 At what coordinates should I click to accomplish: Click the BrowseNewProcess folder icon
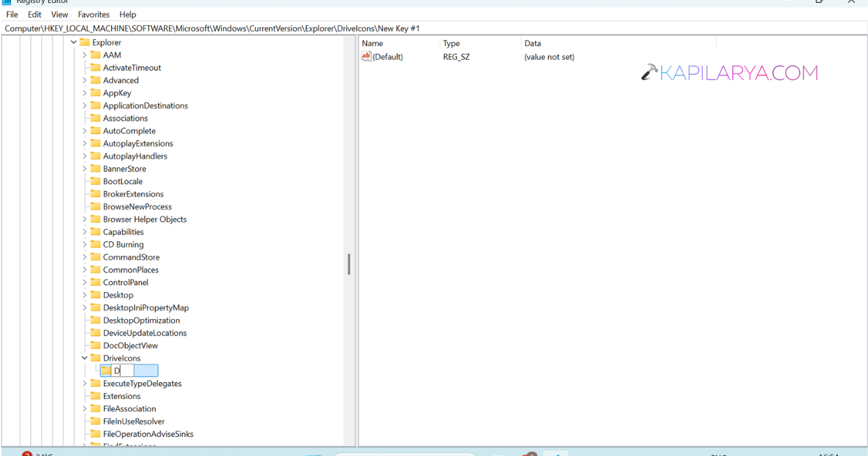click(x=96, y=207)
